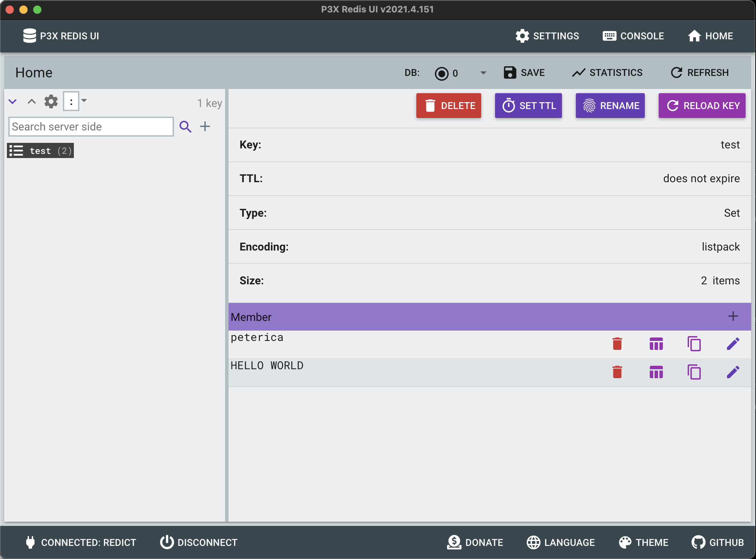Open the Console page
The width and height of the screenshot is (756, 559).
(x=633, y=36)
